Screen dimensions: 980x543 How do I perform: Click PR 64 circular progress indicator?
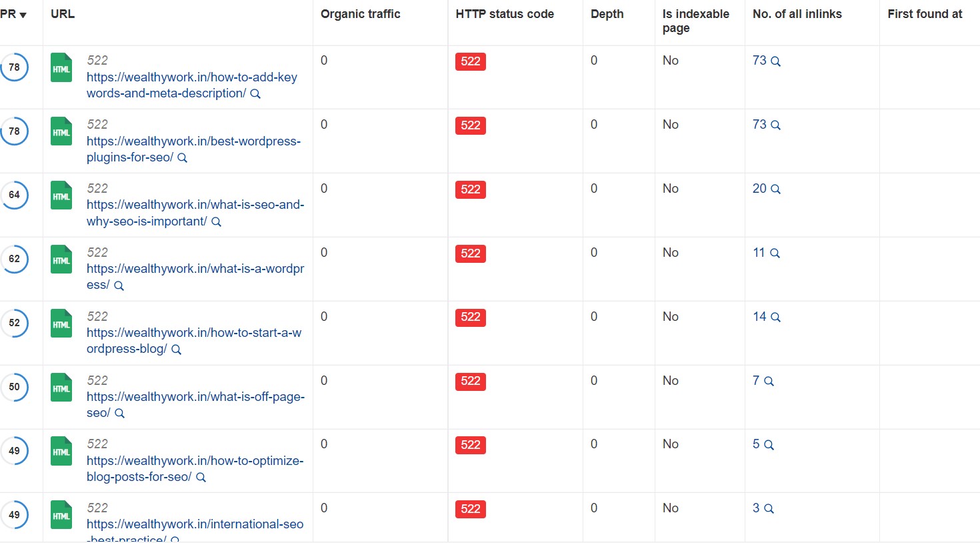click(14, 195)
